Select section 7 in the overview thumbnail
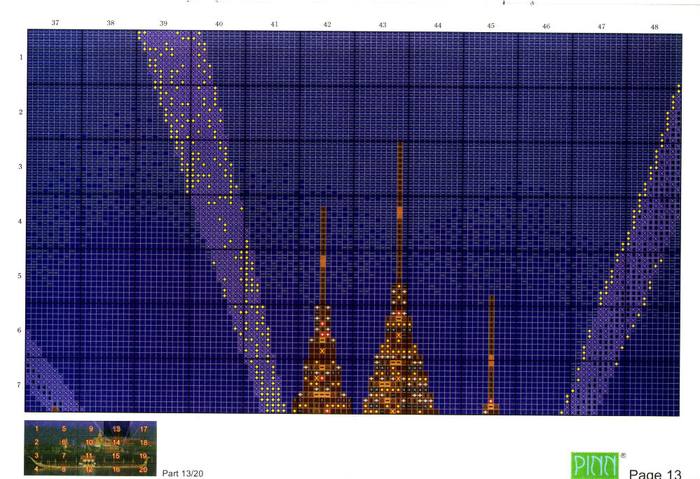The width and height of the screenshot is (700, 479). click(x=64, y=456)
